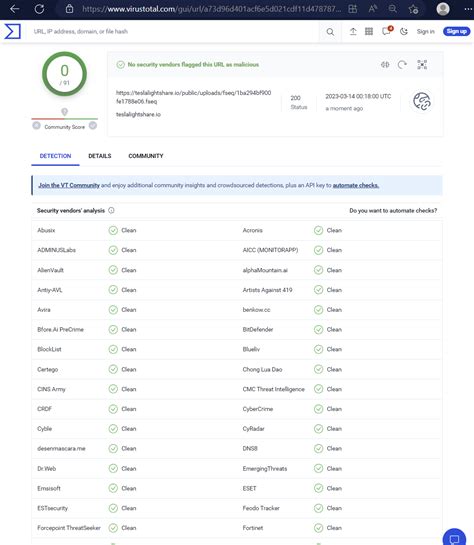
Task: Click the Clean check icon for Abusix
Action: tap(113, 230)
